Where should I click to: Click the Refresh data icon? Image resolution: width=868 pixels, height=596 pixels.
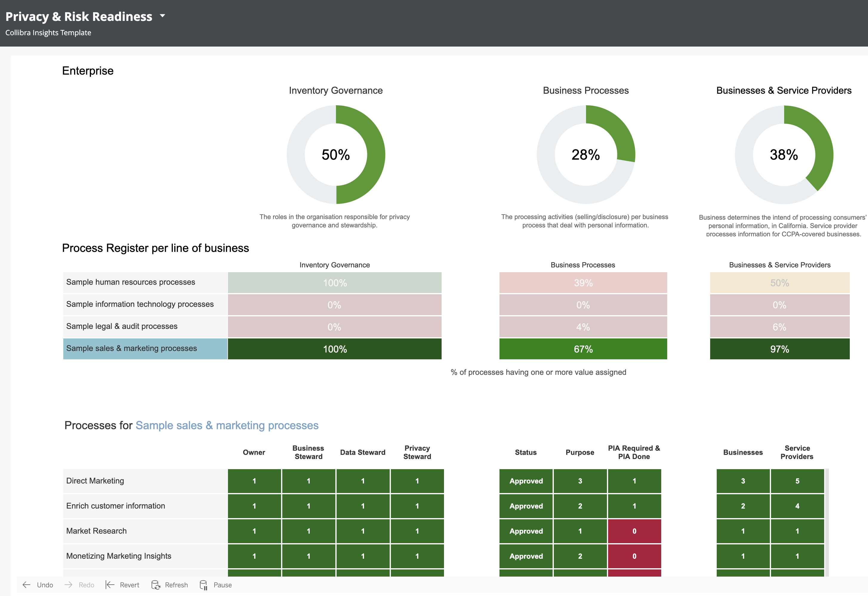point(155,585)
